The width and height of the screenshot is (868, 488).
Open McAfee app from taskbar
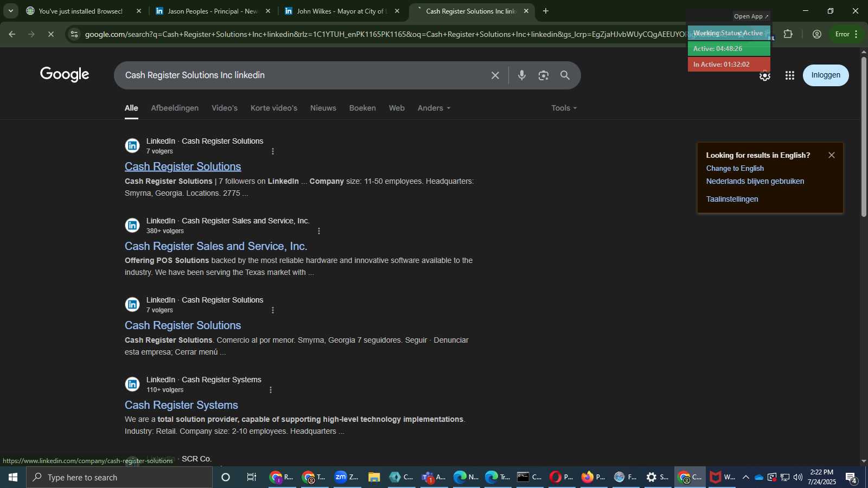click(x=722, y=477)
